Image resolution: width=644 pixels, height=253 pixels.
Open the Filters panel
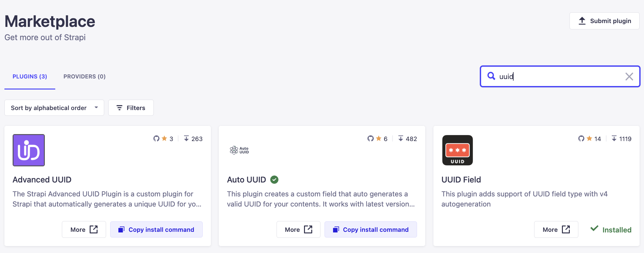[x=131, y=108]
